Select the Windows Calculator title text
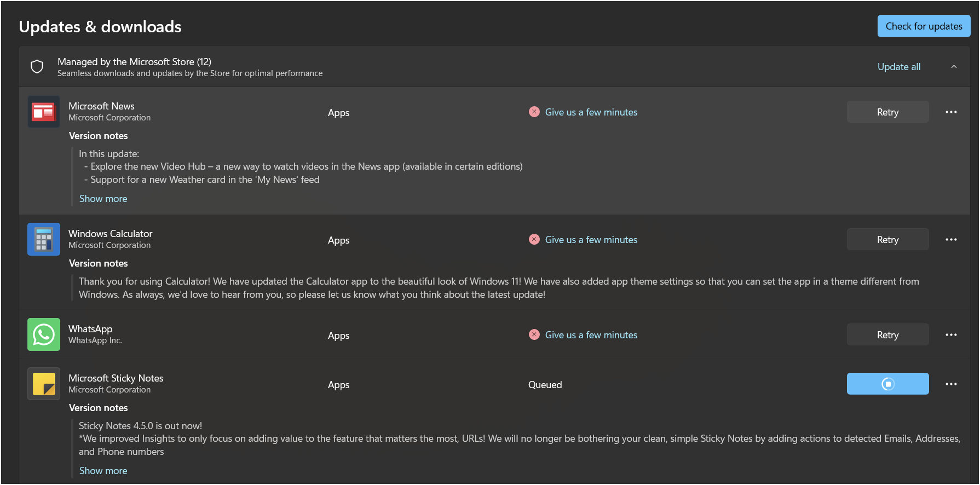This screenshot has height=485, width=980. 110,234
